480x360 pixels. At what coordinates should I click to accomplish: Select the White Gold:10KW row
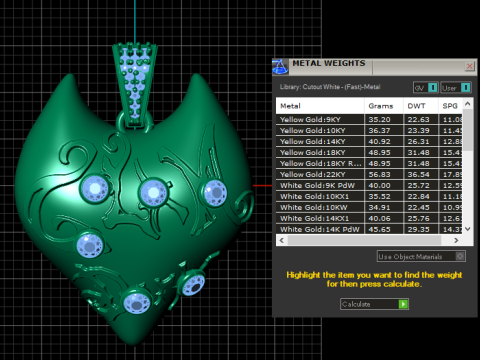tap(369, 207)
